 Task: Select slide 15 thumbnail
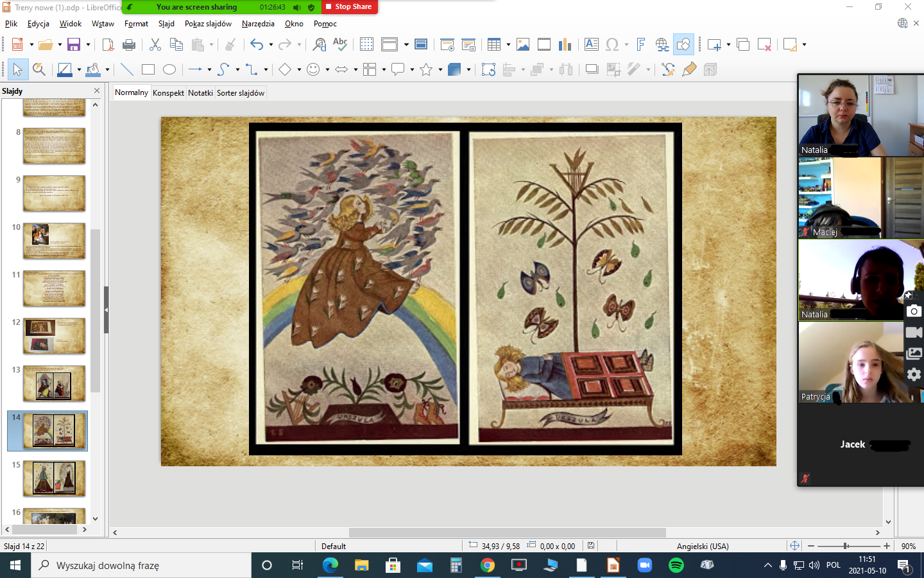pos(54,478)
